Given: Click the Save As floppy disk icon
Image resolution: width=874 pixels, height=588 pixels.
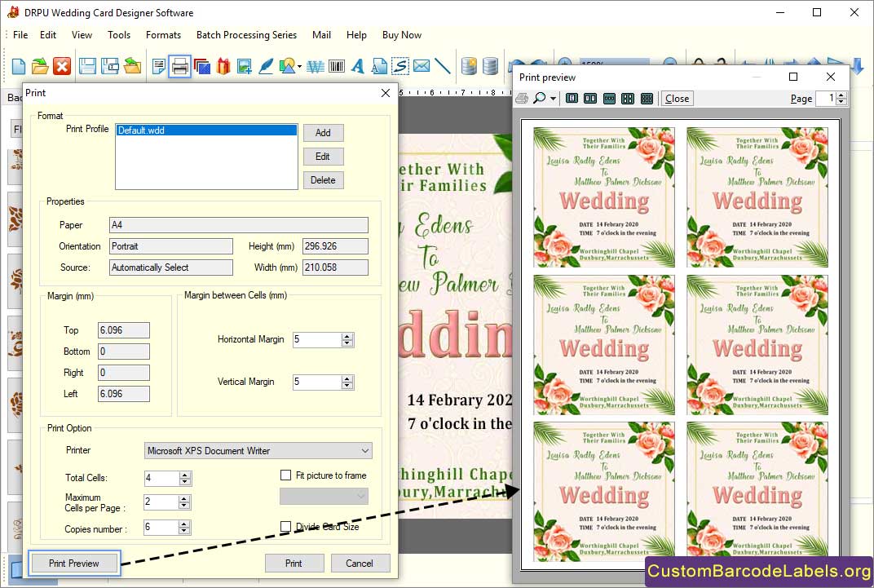Looking at the screenshot, I should coord(110,66).
